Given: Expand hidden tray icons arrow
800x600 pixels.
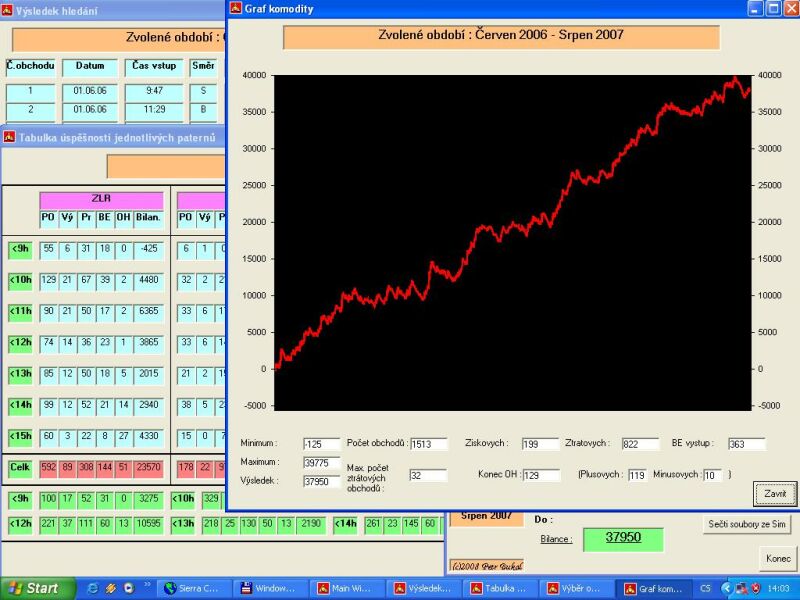Looking at the screenshot, I should (726, 589).
